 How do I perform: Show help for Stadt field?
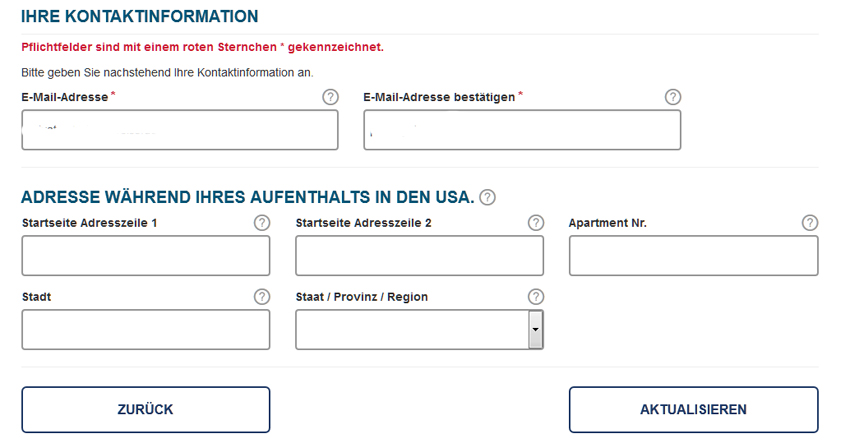coord(262,297)
